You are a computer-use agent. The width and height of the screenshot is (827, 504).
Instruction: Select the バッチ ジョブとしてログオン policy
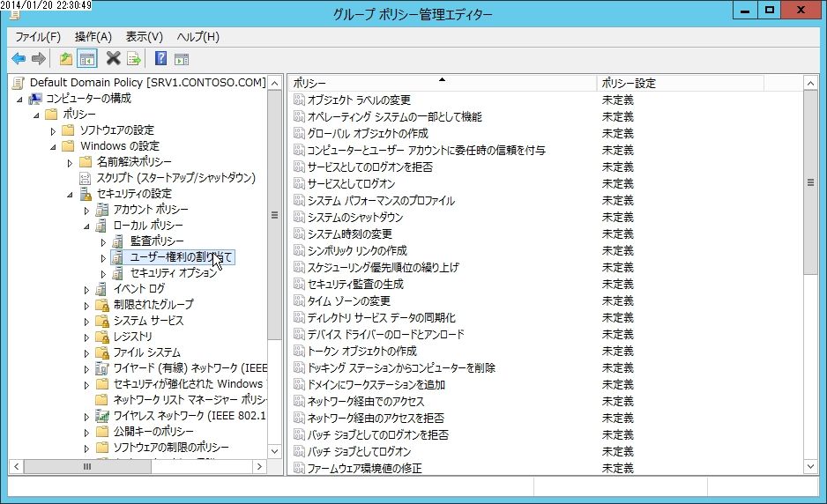359,451
